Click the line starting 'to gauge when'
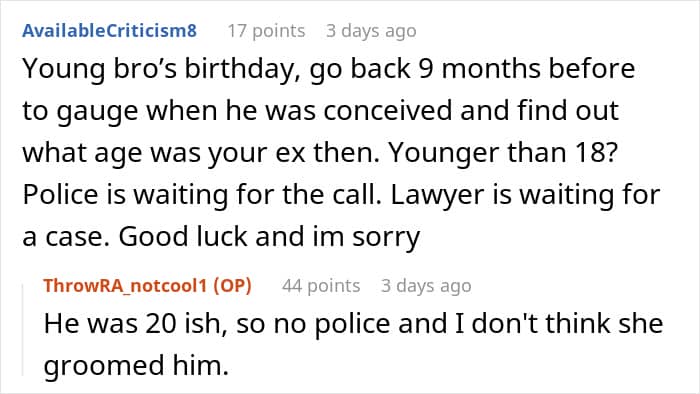The image size is (700, 394). click(x=321, y=111)
